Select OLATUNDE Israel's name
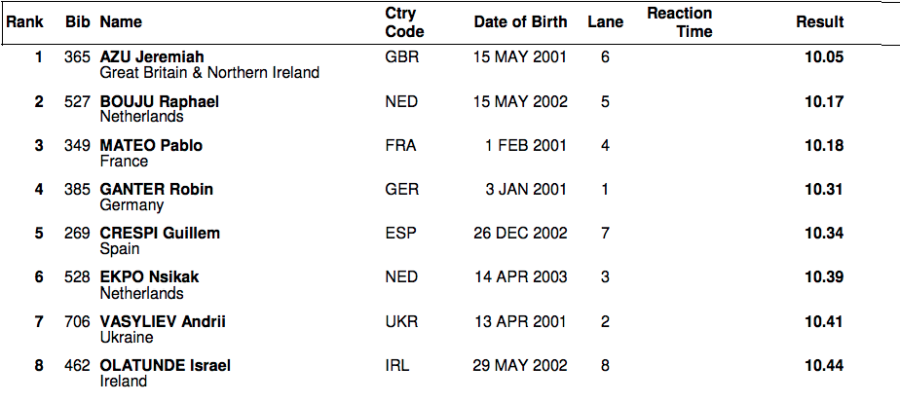This screenshot has width=900, height=403. [165, 366]
